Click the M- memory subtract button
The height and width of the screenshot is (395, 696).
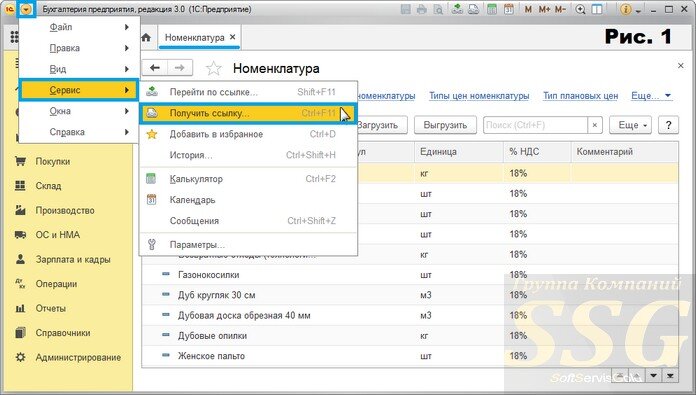560,9
